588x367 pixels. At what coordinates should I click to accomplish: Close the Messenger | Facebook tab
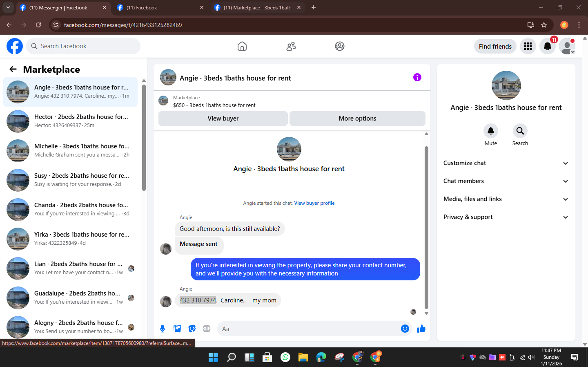(x=105, y=7)
